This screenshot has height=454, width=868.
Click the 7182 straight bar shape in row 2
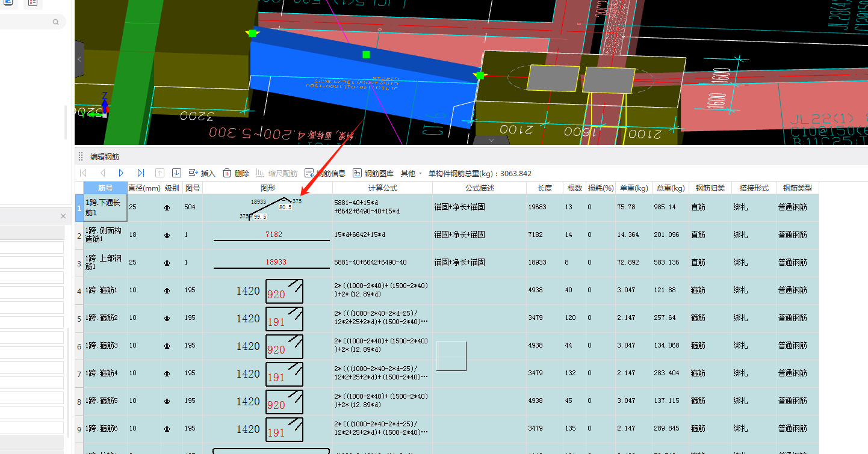tap(272, 236)
